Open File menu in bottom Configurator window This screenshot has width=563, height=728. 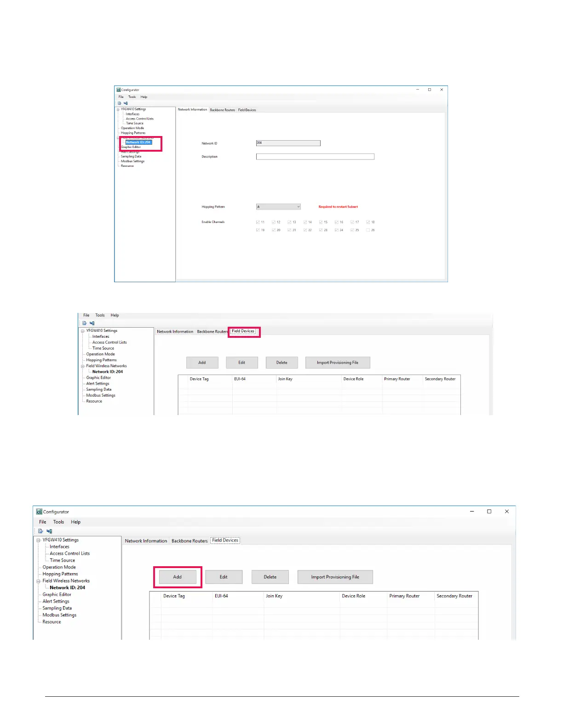(43, 522)
